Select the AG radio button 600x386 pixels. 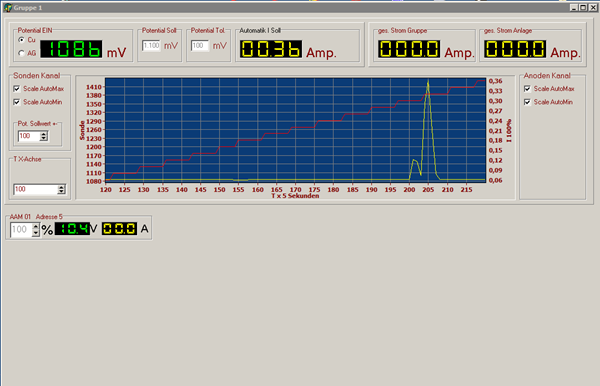coord(21,53)
